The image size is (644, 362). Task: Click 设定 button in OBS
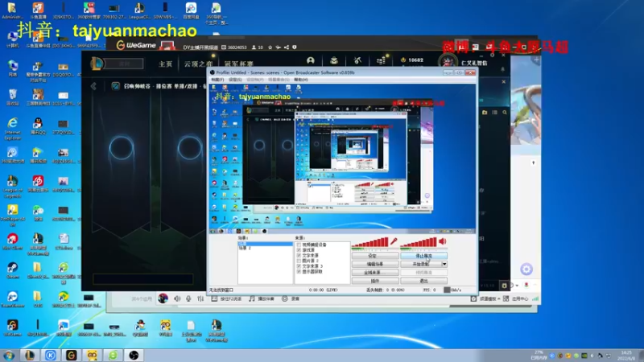[x=375, y=256]
